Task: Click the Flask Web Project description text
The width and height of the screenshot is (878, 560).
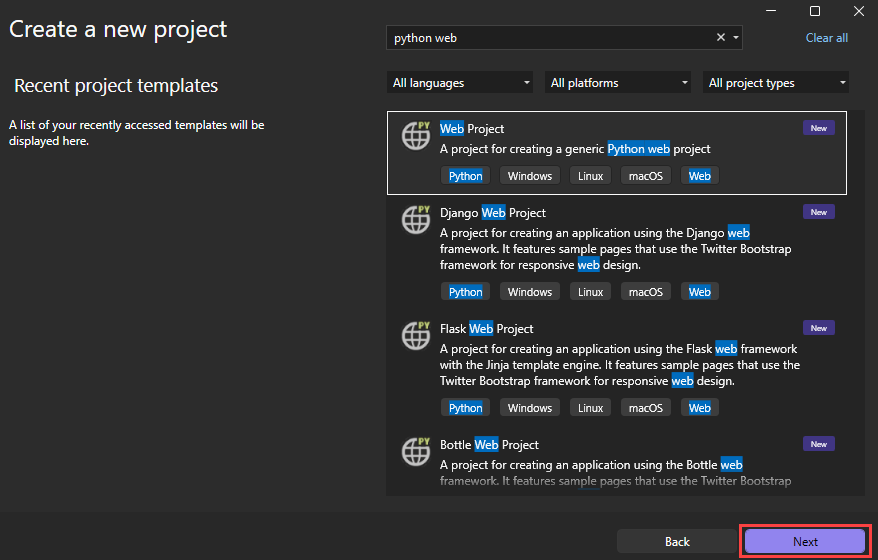Action: pyautogui.click(x=620, y=365)
